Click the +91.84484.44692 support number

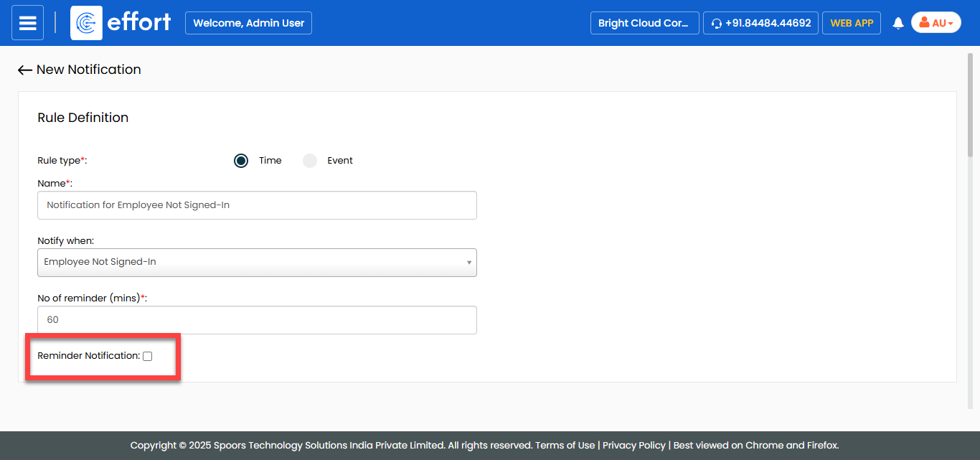click(x=768, y=23)
